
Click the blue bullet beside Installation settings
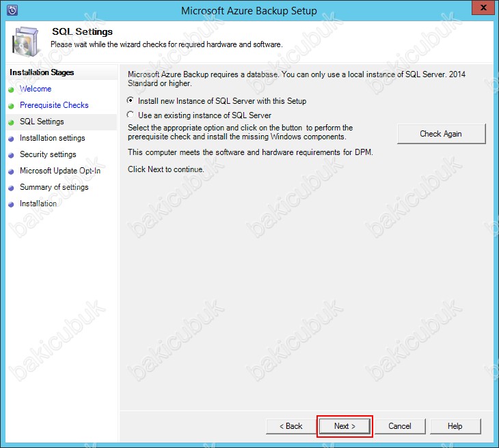[x=11, y=139]
